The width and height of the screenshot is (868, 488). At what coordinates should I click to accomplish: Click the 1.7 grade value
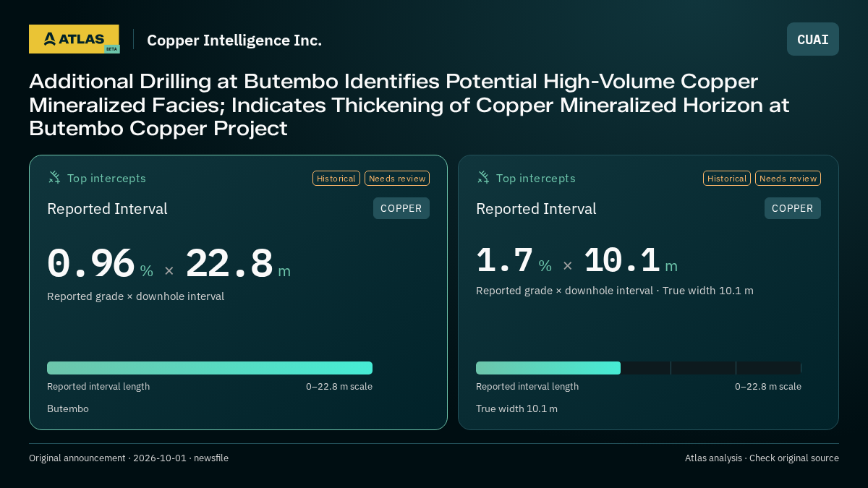505,260
